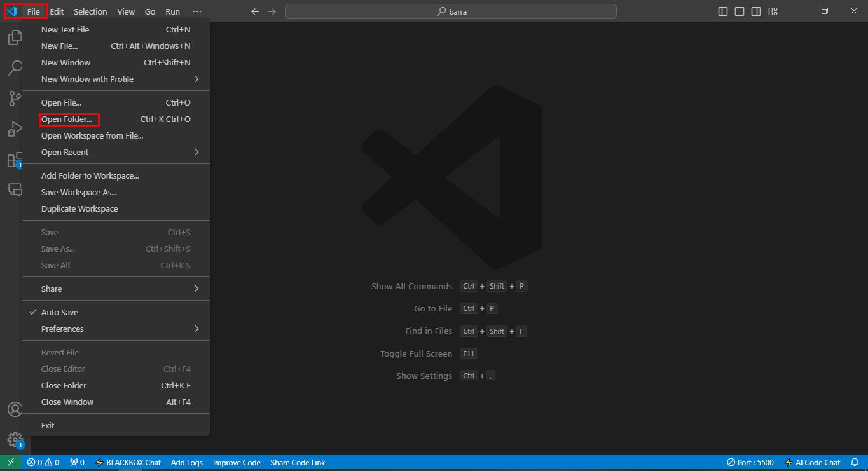Viewport: 868px width, 471px height.
Task: Open the Selection menu
Action: click(x=90, y=11)
